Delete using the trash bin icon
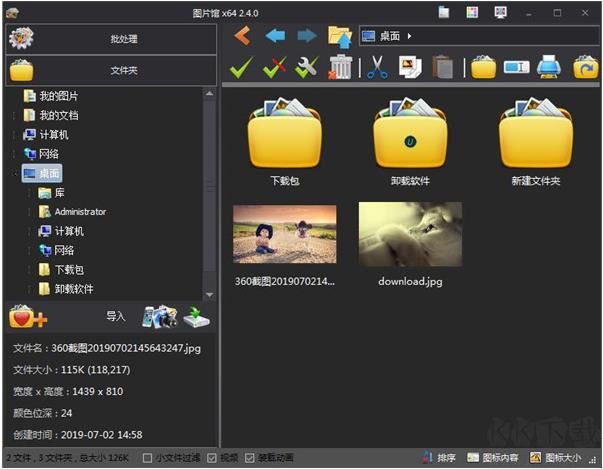Screen dimensions: 603x469 click(x=340, y=67)
